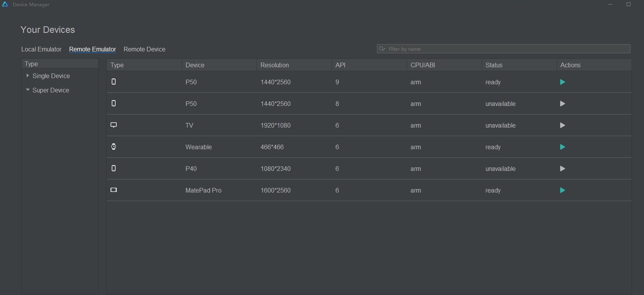The height and width of the screenshot is (295, 644).
Task: Click the watch icon in the Wearable row
Action: (x=114, y=147)
